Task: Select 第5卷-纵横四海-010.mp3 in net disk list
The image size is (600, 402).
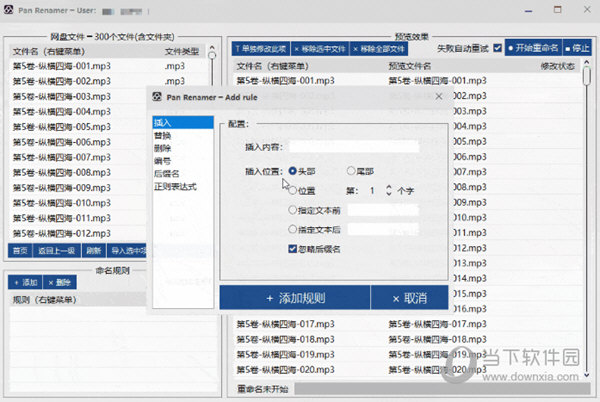Action: [62, 203]
